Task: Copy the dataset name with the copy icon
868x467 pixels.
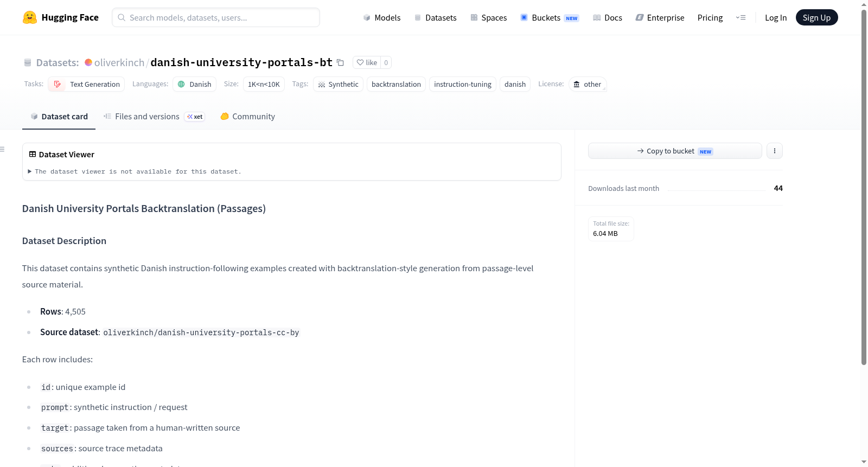Action: coord(340,62)
